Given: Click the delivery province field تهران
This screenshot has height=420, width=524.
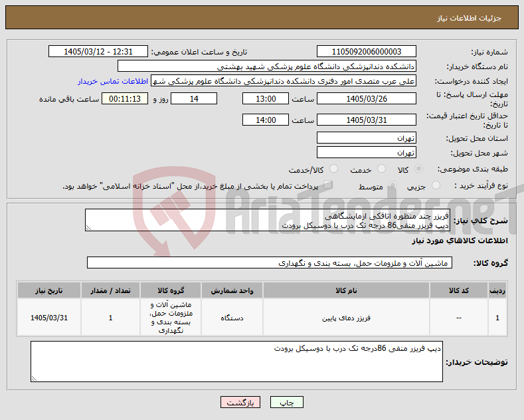Looking at the screenshot, I should pyautogui.click(x=367, y=138).
